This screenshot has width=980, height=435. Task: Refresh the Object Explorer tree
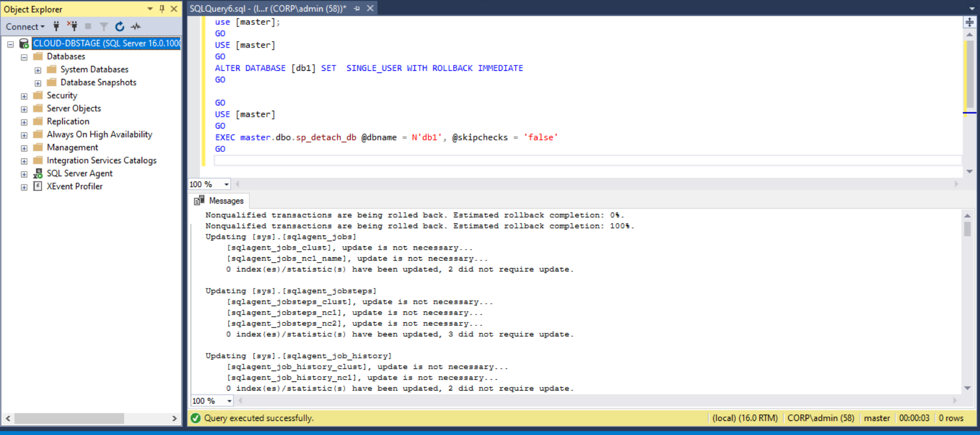(120, 26)
